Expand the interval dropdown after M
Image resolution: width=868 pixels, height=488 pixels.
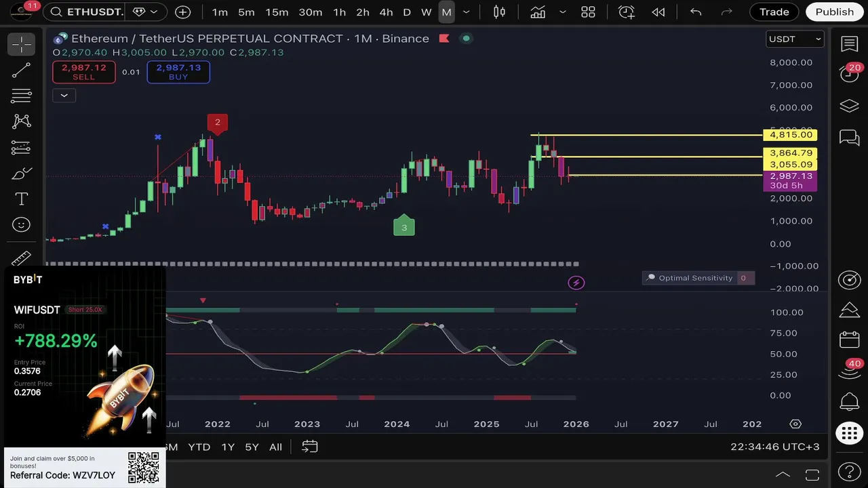point(466,12)
